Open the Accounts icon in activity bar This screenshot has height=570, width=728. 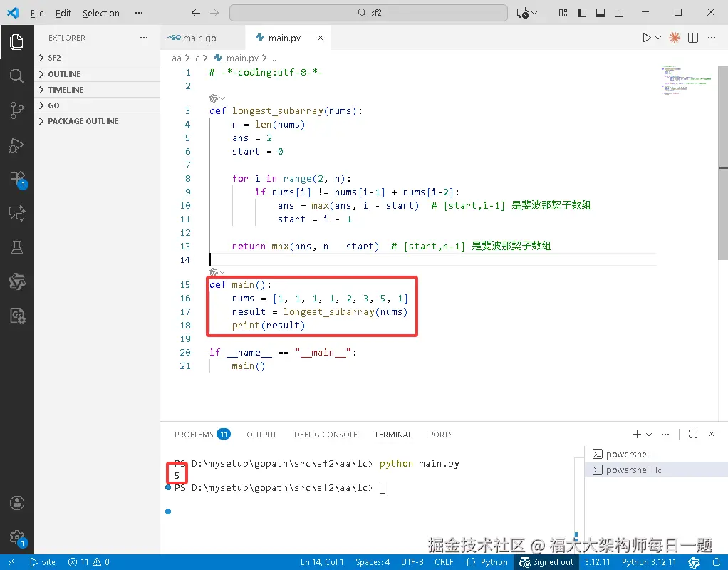[x=16, y=503]
